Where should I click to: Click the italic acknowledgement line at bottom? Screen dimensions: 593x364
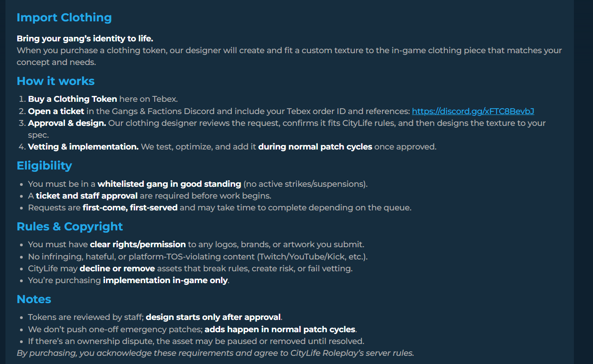pyautogui.click(x=216, y=354)
